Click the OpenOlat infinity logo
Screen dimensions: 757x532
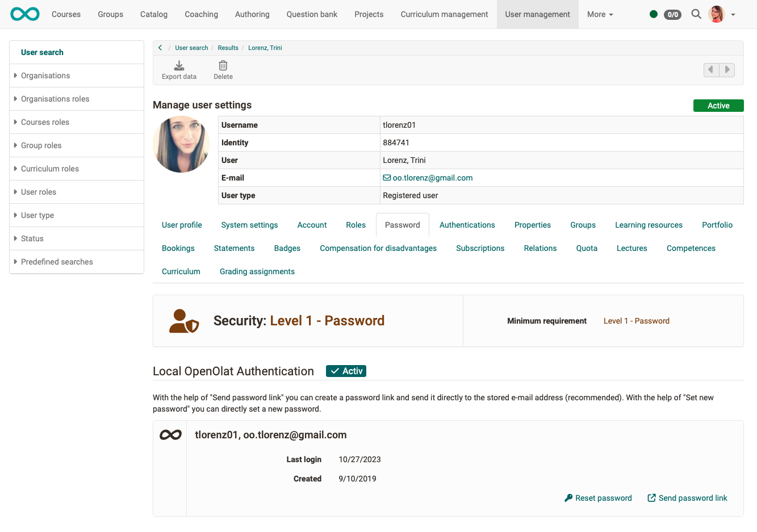pyautogui.click(x=25, y=14)
